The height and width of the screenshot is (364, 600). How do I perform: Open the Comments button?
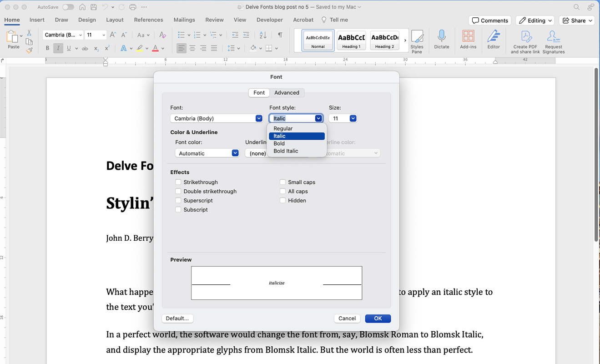pyautogui.click(x=490, y=20)
